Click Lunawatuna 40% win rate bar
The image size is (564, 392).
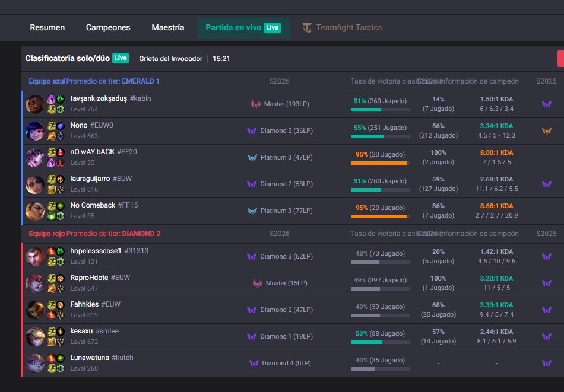pos(380,369)
